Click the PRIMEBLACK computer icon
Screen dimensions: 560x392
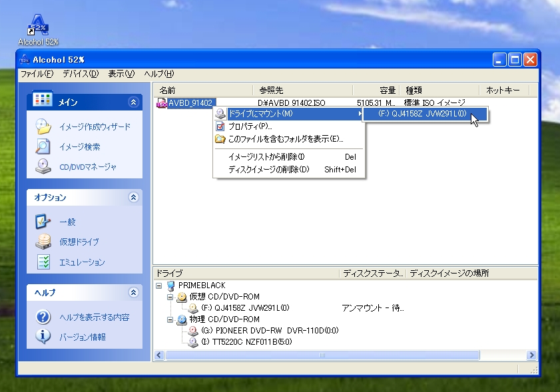pos(171,286)
